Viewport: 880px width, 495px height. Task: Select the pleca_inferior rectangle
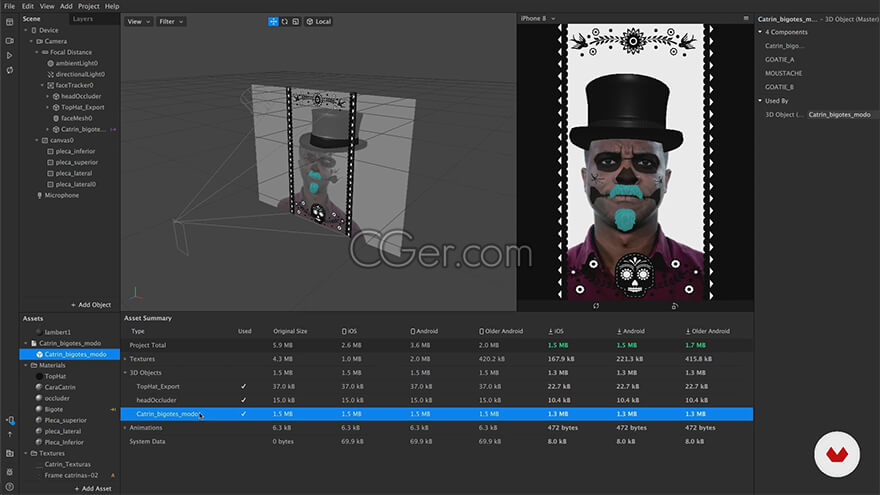tap(71, 152)
